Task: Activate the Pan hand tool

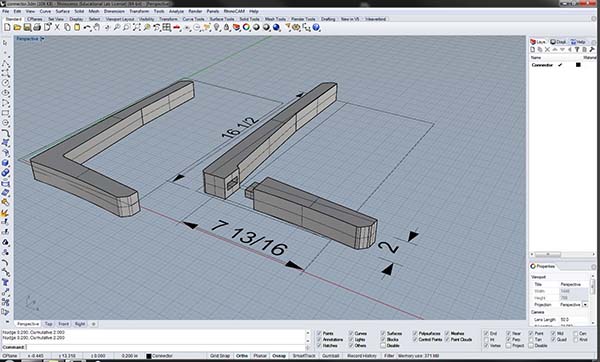Action: (x=97, y=27)
